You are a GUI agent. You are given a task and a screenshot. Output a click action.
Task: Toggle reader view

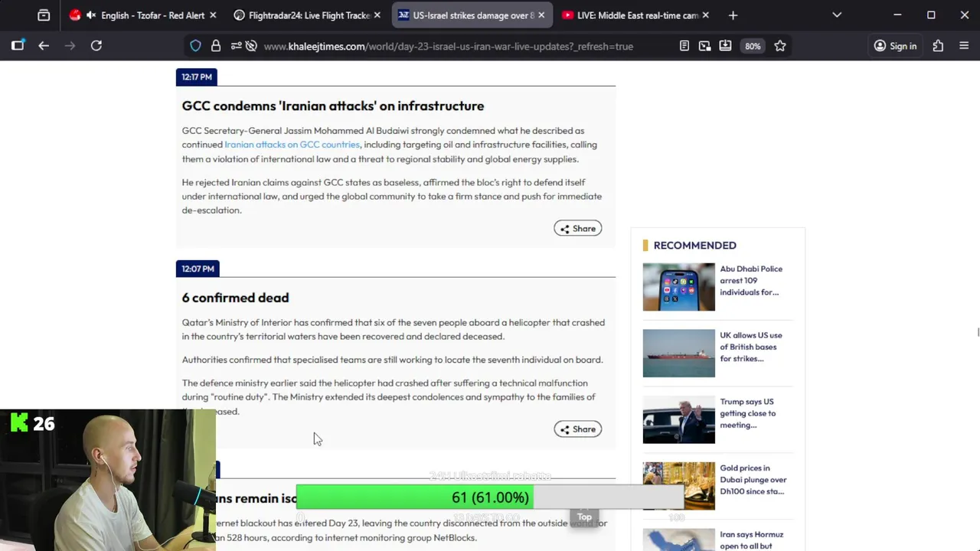point(684,46)
